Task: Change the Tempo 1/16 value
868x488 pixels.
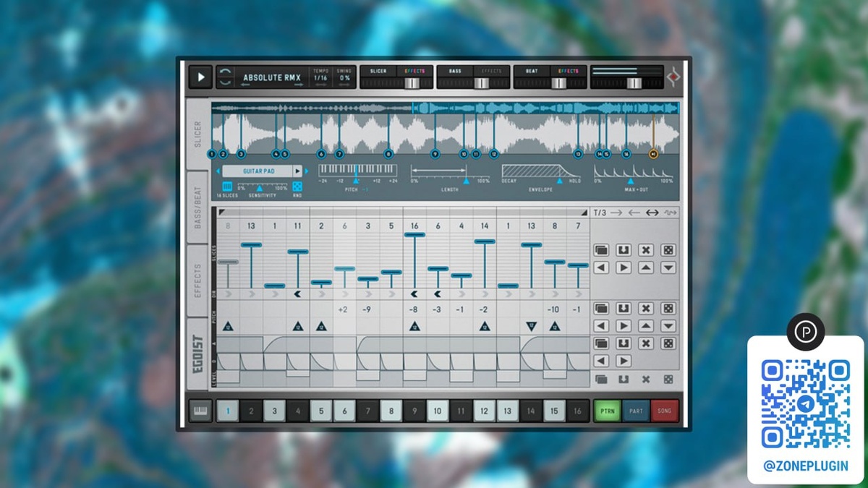Action: [320, 77]
